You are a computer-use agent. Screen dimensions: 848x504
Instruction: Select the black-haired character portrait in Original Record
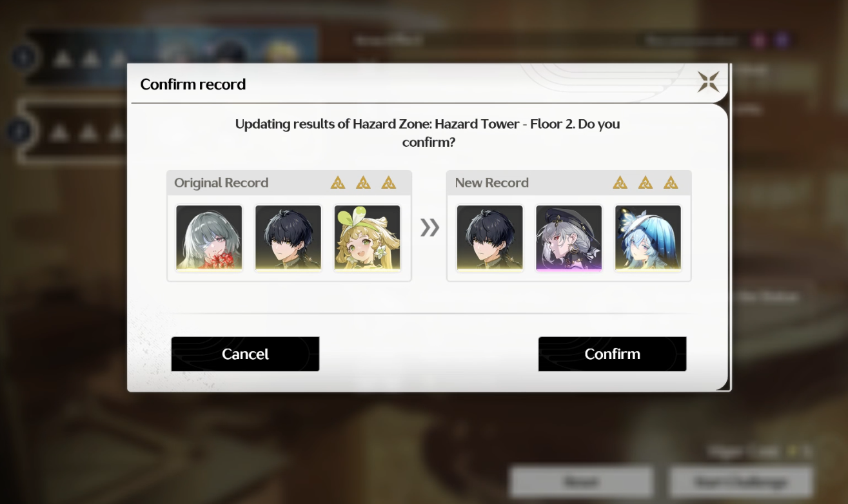(x=288, y=238)
